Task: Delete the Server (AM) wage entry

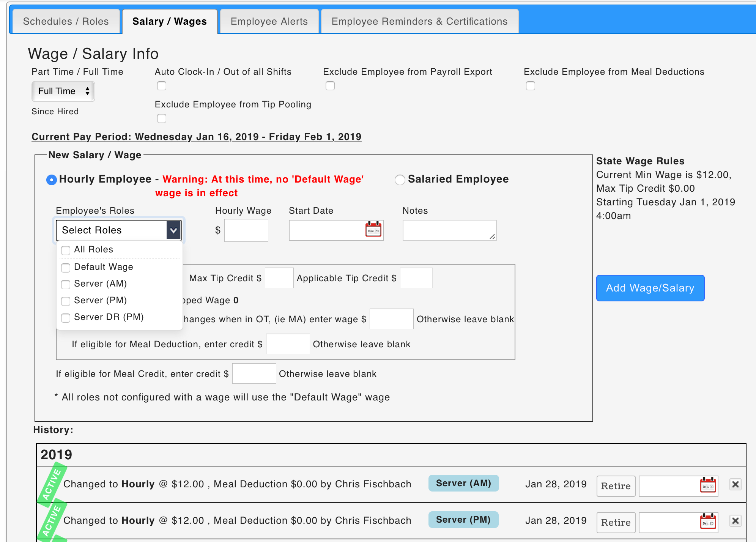Action: pos(735,484)
